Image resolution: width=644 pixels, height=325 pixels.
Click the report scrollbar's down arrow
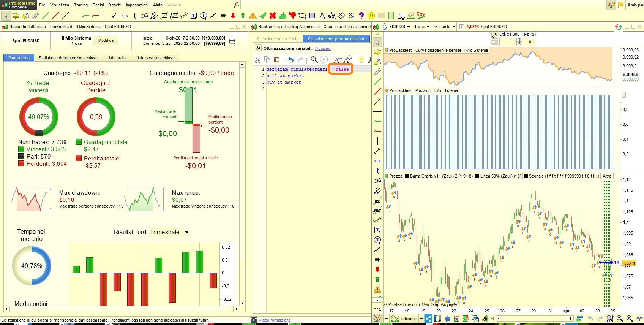[x=242, y=303]
